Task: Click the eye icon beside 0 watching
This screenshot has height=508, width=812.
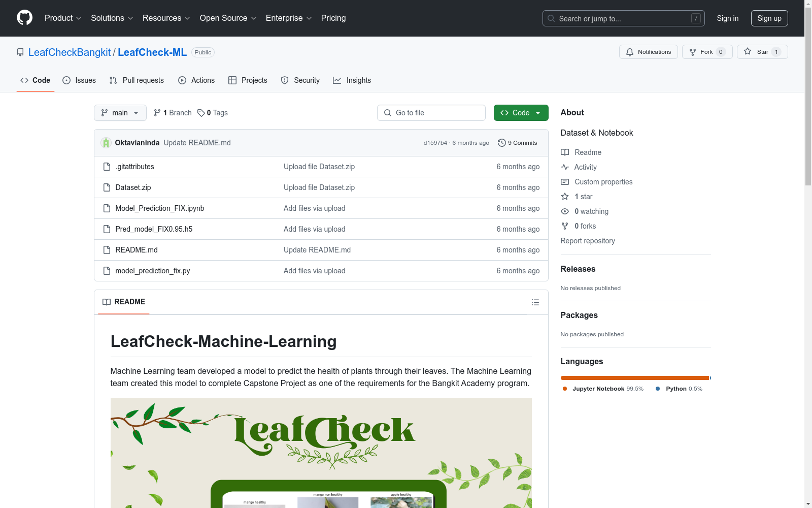Action: pyautogui.click(x=565, y=211)
